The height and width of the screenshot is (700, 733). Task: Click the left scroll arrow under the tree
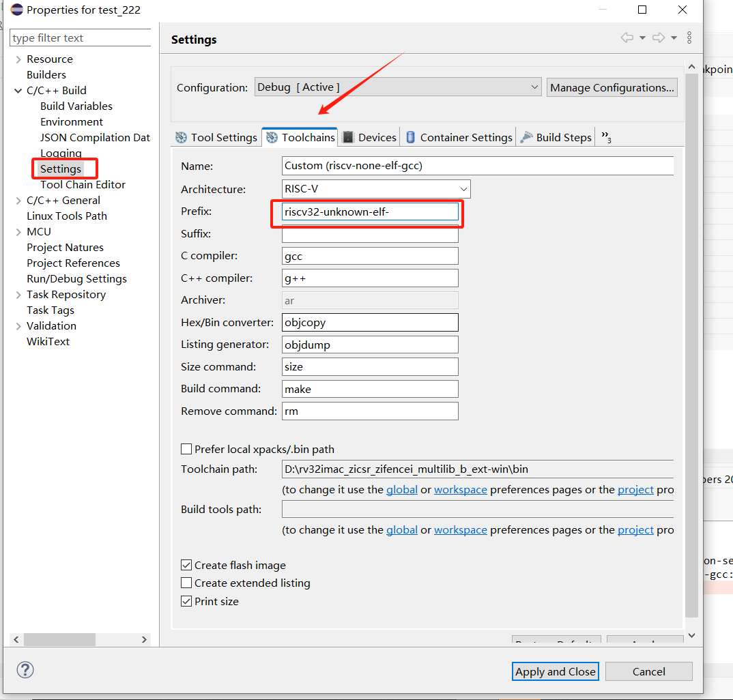click(x=16, y=639)
